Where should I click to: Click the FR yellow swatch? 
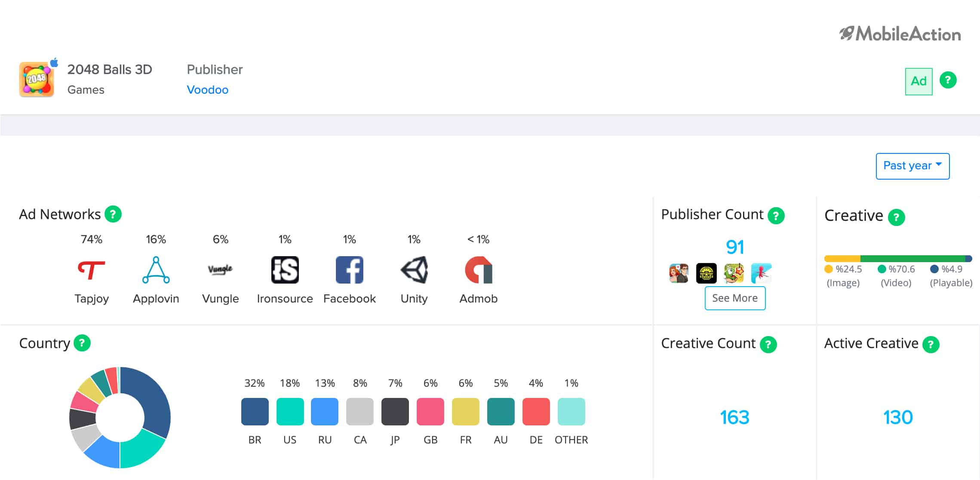[466, 412]
